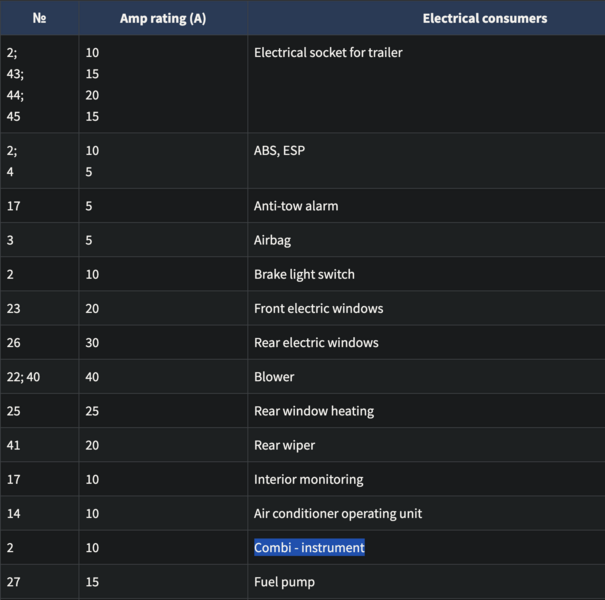Screen dimensions: 605x600
Task: Click amp rating 10 in Brake light switch row
Action: click(92, 274)
